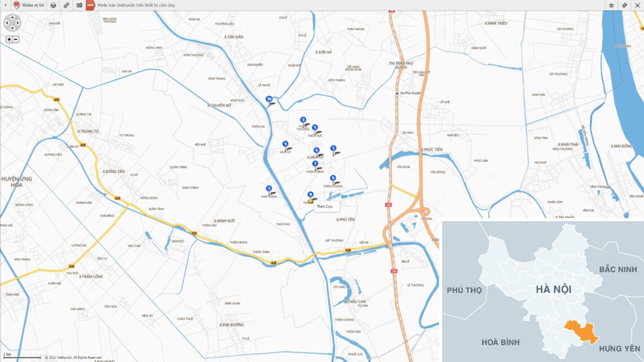Capture map snapshot with camera icon
This screenshot has width=644, height=362.
[x=79, y=5]
